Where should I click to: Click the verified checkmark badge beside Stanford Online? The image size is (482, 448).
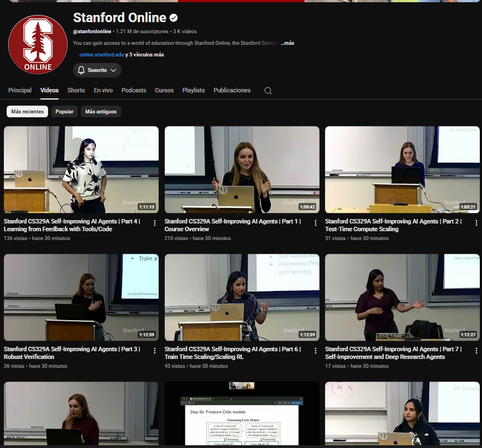[174, 18]
